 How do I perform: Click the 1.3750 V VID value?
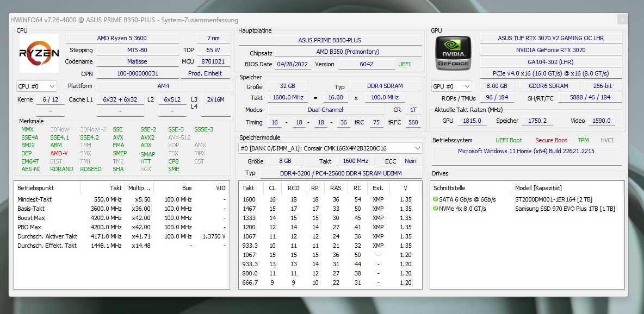[214, 236]
